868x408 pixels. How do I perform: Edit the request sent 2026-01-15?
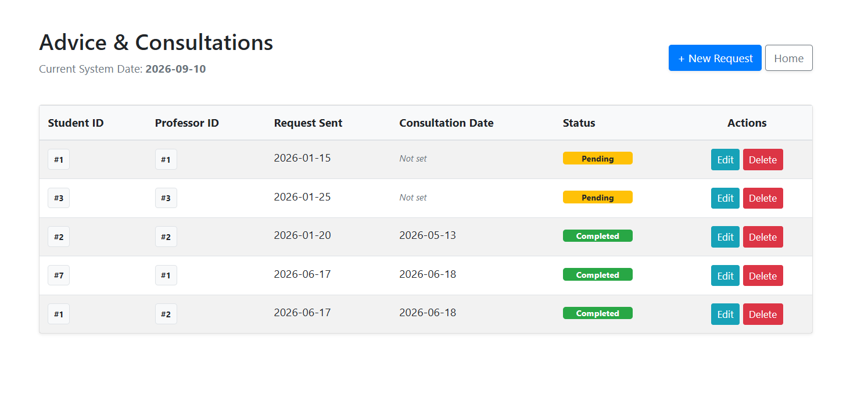point(725,160)
